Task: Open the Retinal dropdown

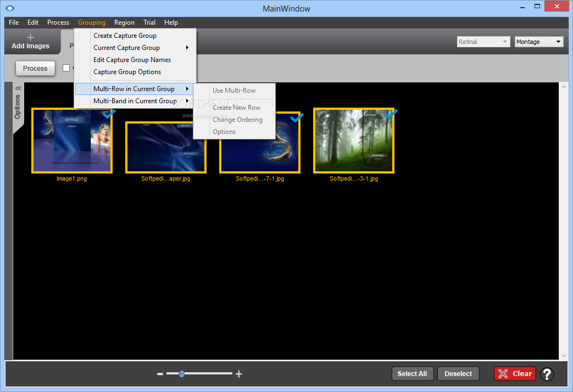Action: point(483,42)
